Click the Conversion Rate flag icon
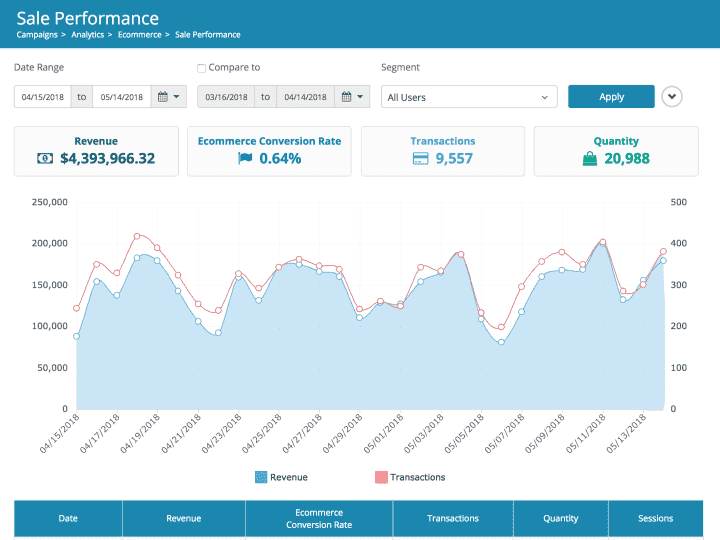The width and height of the screenshot is (720, 540). (x=245, y=158)
